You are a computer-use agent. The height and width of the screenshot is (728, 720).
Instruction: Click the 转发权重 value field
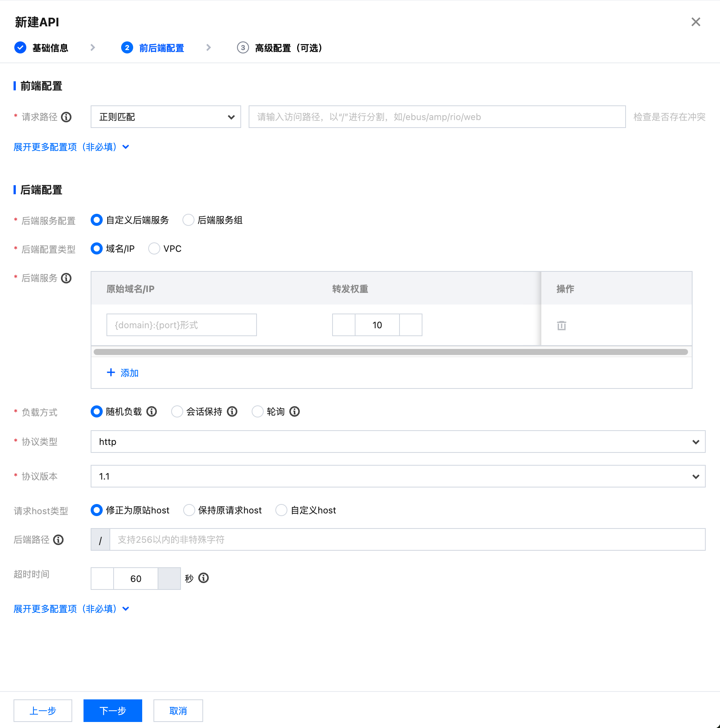[377, 325]
